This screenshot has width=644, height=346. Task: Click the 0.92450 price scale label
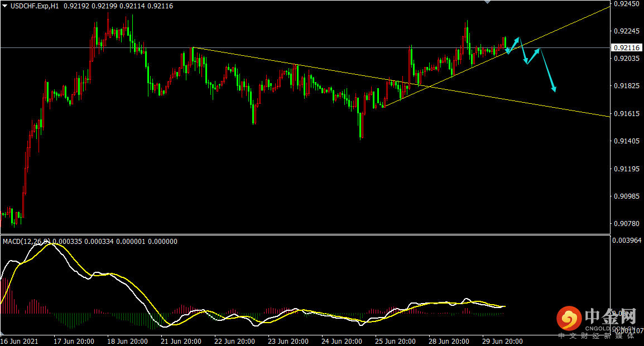tap(627, 4)
